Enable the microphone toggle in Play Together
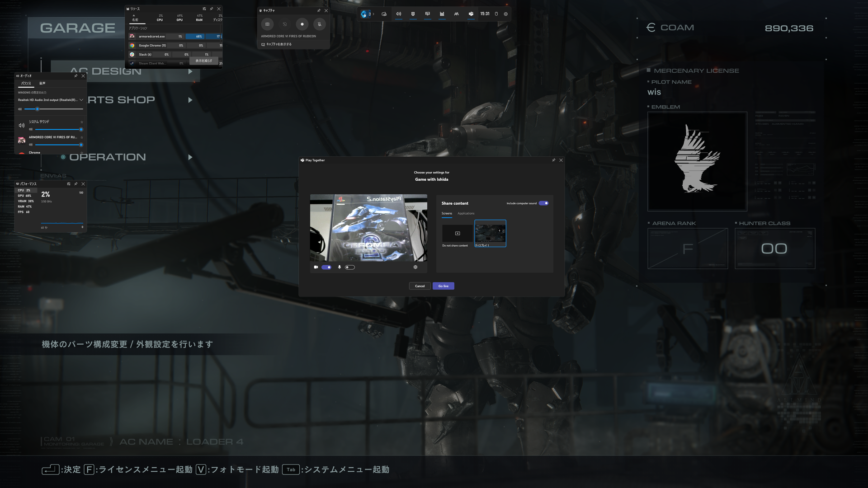Image resolution: width=868 pixels, height=488 pixels. tap(349, 267)
